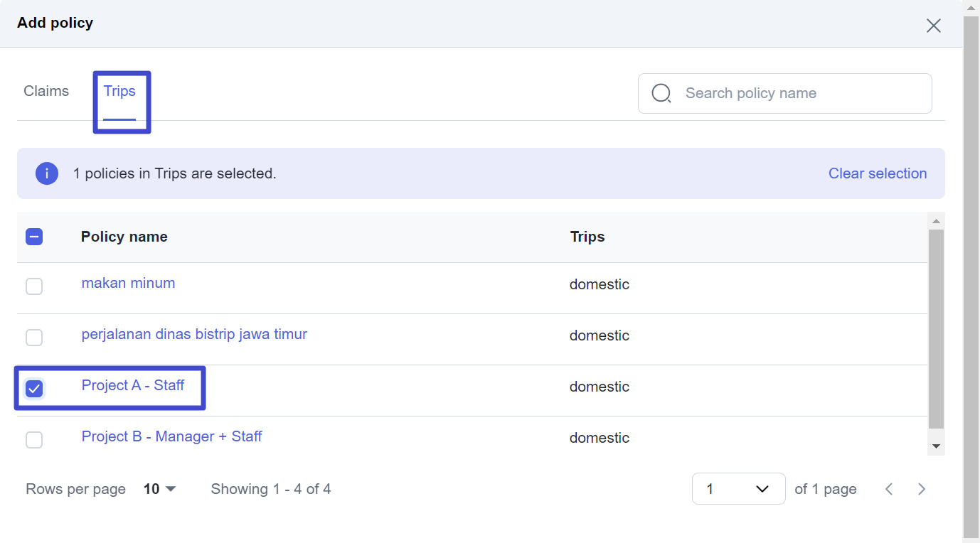
Task: Open the makan minum policy link
Action: (128, 283)
